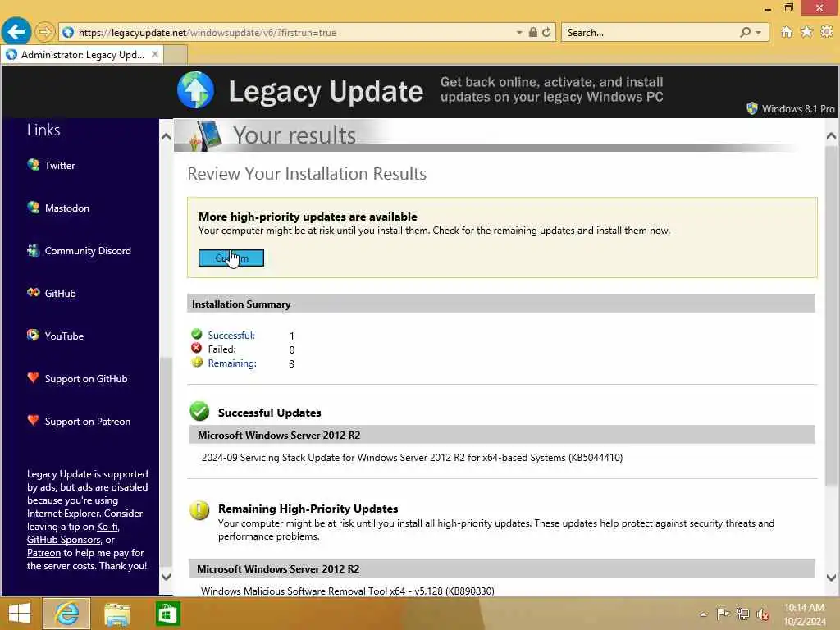Click the Action Center flag tray icon
Image resolution: width=840 pixels, height=630 pixels.
click(x=723, y=614)
